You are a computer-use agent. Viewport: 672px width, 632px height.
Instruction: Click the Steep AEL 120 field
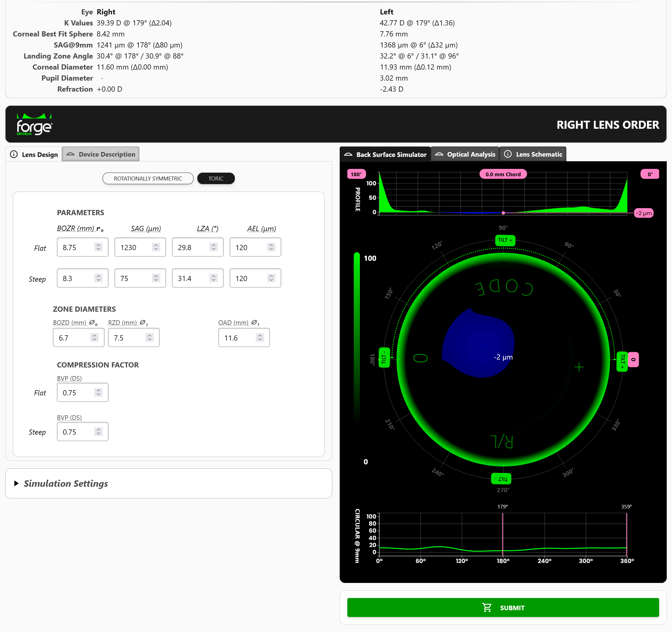coord(255,278)
